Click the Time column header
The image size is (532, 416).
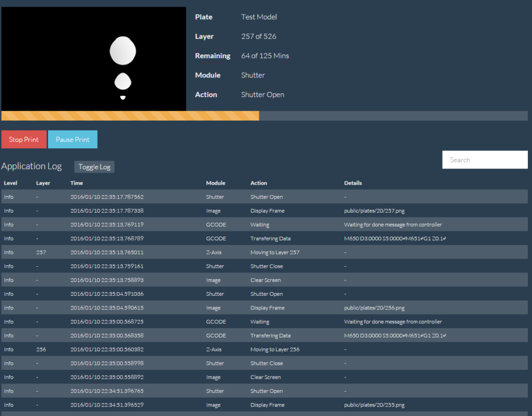[x=76, y=183]
